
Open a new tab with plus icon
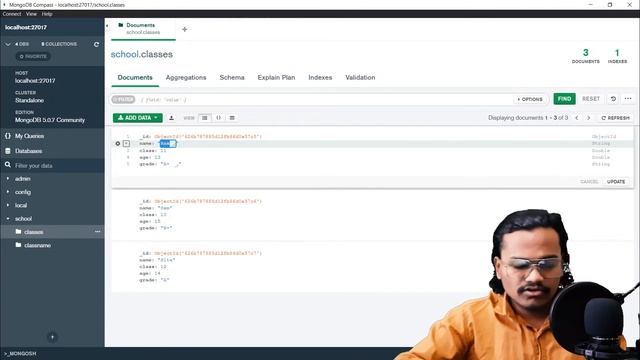tap(184, 29)
